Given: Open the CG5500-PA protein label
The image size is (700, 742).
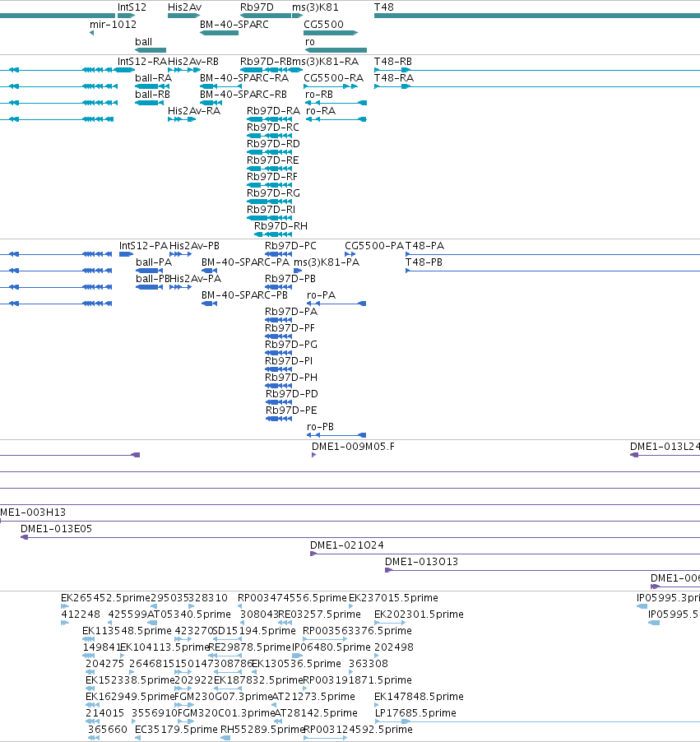Looking at the screenshot, I should point(374,246).
